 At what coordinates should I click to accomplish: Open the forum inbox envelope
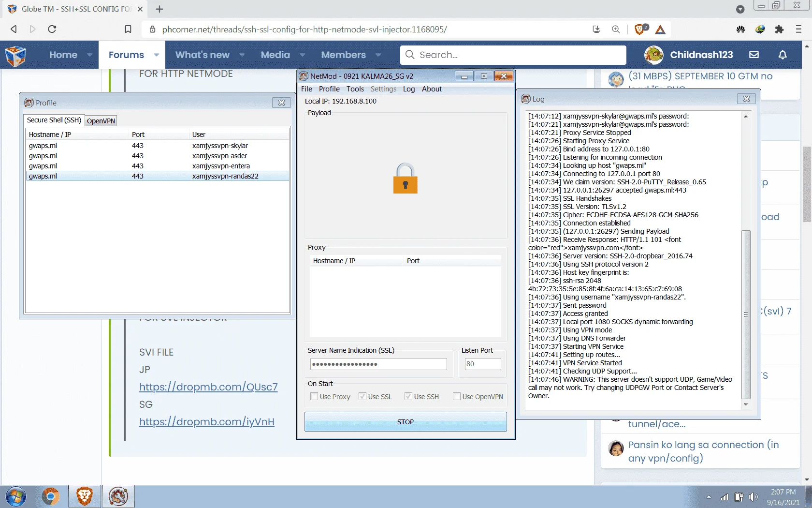tap(754, 55)
